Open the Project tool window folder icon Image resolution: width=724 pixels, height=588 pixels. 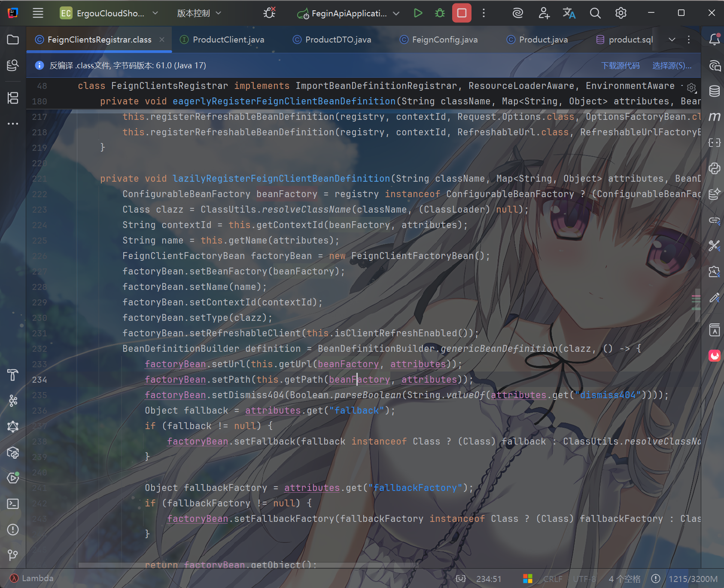[x=13, y=40]
